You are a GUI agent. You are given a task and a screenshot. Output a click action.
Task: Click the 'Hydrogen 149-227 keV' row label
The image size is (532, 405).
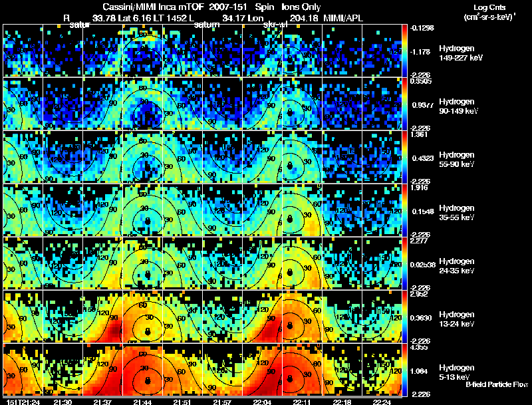click(x=461, y=53)
